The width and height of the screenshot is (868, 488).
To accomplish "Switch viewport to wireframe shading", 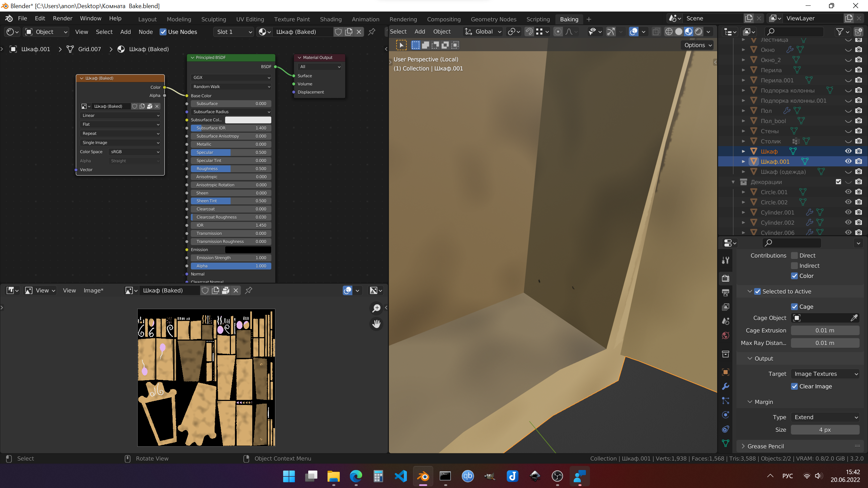I will click(669, 32).
